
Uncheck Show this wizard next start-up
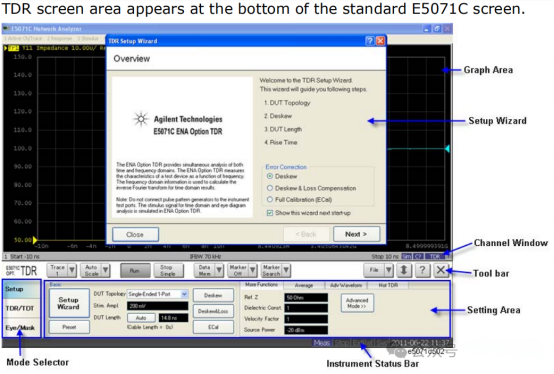[x=270, y=213]
